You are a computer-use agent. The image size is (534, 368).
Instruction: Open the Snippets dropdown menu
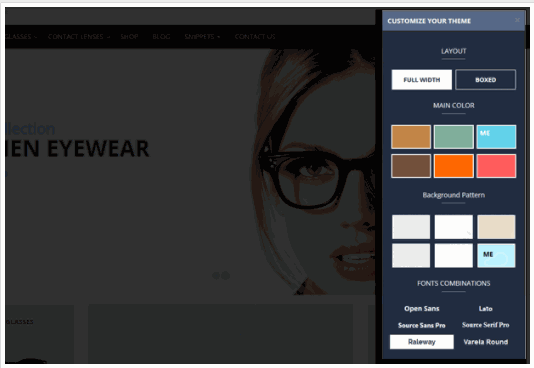(202, 36)
